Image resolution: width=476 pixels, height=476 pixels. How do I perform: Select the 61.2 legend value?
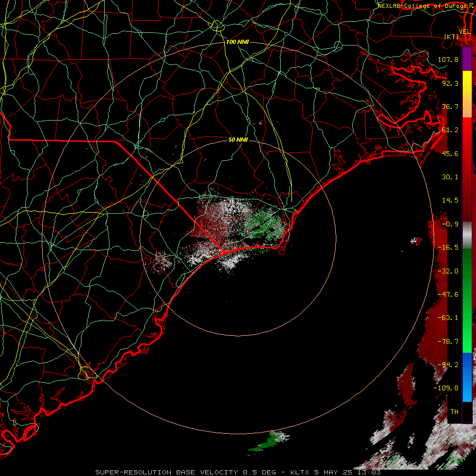pyautogui.click(x=450, y=130)
